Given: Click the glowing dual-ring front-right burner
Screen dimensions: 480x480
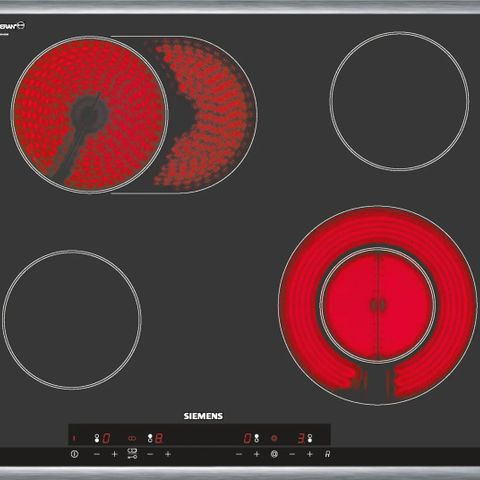Looking at the screenshot, I should click(x=378, y=305).
